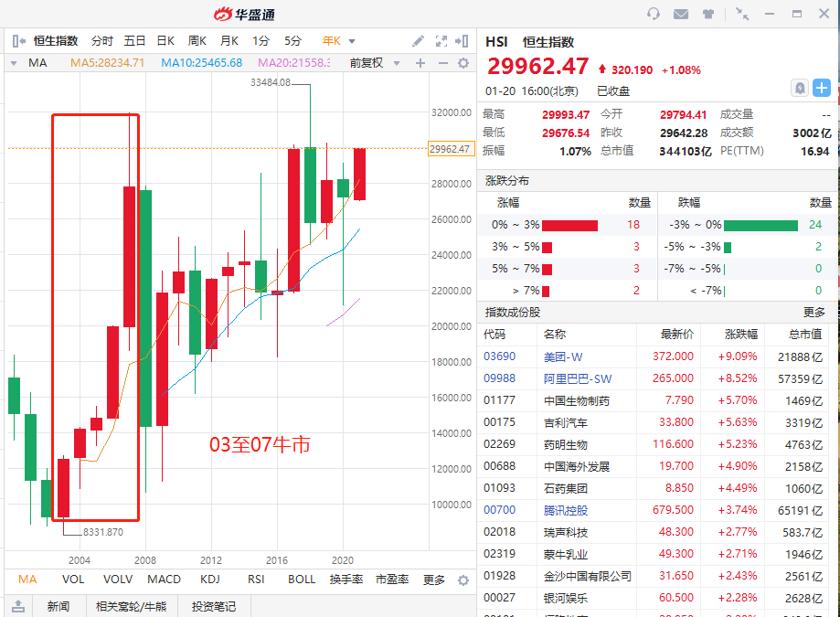Select the VOLV indicator
Image resolution: width=840 pixels, height=617 pixels.
[x=118, y=580]
